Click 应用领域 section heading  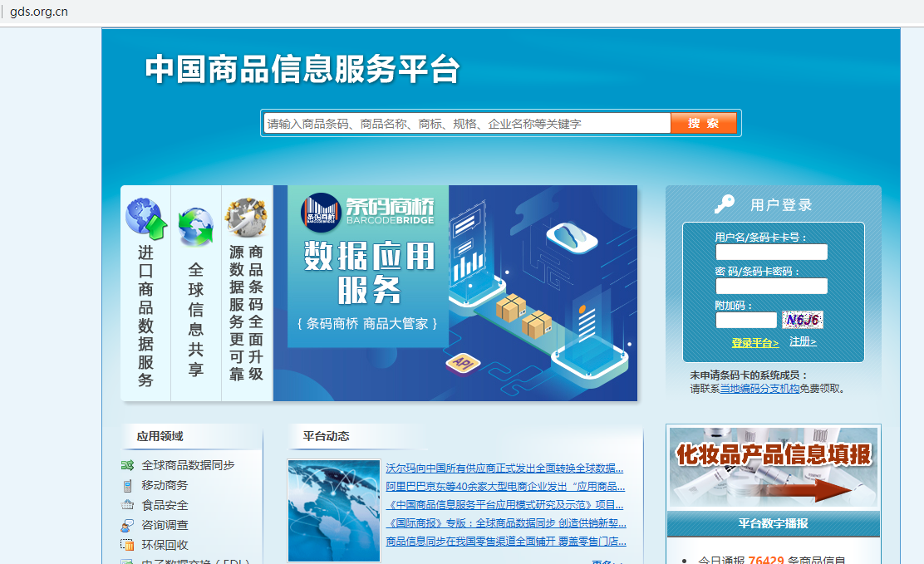[160, 437]
